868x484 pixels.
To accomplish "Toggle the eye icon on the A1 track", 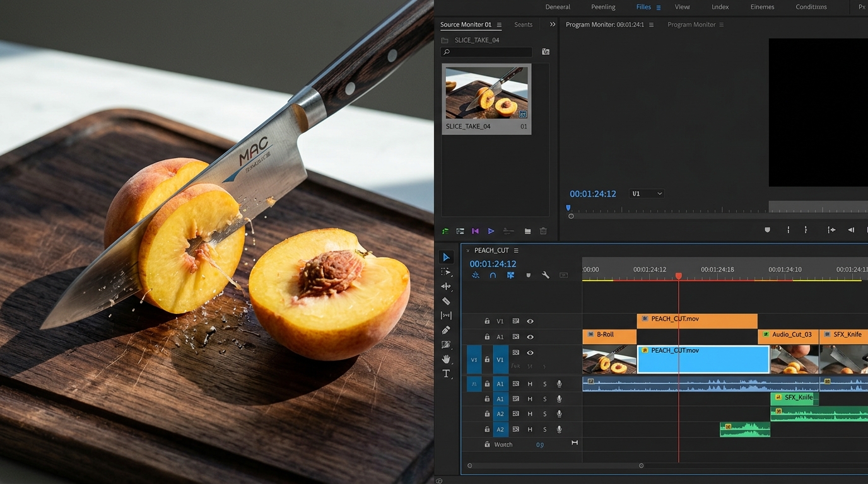I will 531,337.
